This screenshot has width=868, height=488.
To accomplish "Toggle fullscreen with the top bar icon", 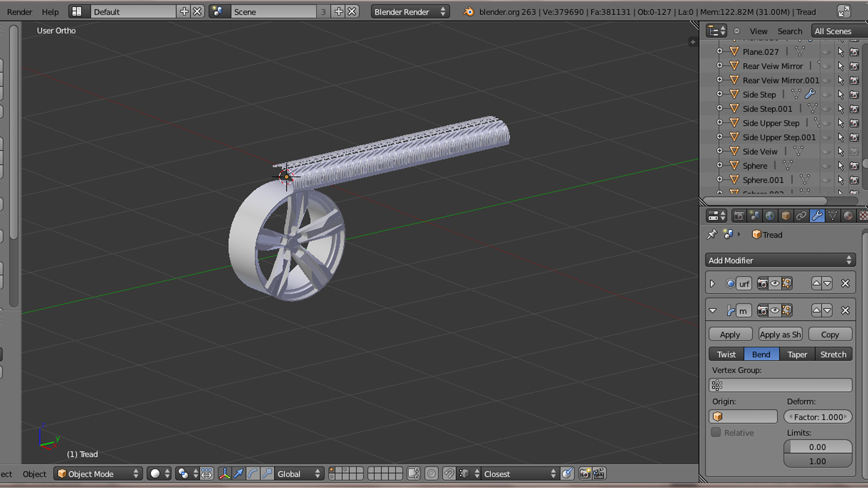I will 844,12.
